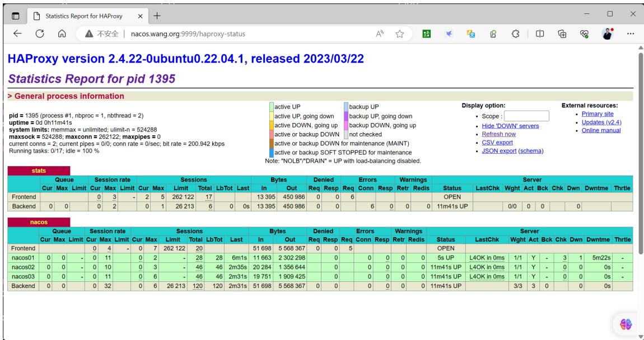Open the Collections icon
The image size is (644, 340).
[x=562, y=34]
